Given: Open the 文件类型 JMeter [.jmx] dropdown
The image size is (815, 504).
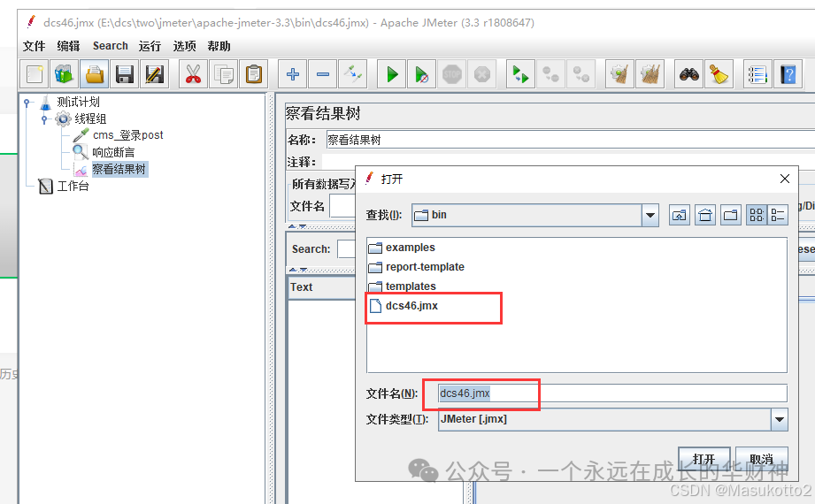Looking at the screenshot, I should pos(779,419).
